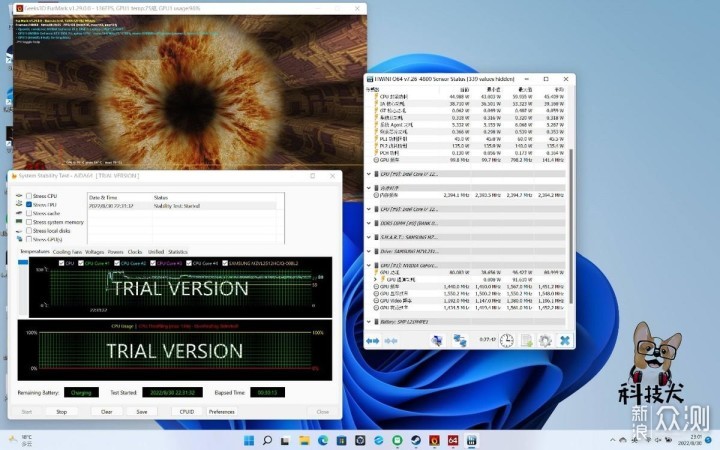The height and width of the screenshot is (450, 720).
Task: Open taskbar Search magnifier
Action: coord(267,440)
